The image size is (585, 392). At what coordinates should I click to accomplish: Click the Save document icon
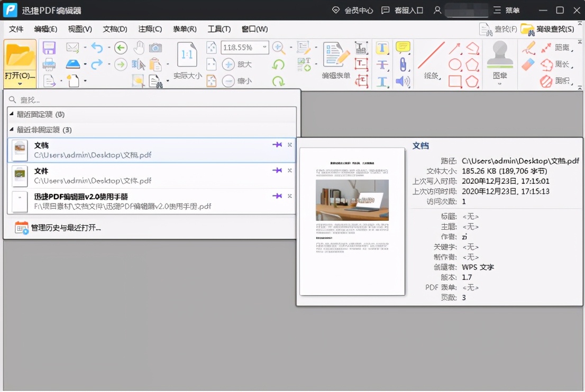pos(49,48)
